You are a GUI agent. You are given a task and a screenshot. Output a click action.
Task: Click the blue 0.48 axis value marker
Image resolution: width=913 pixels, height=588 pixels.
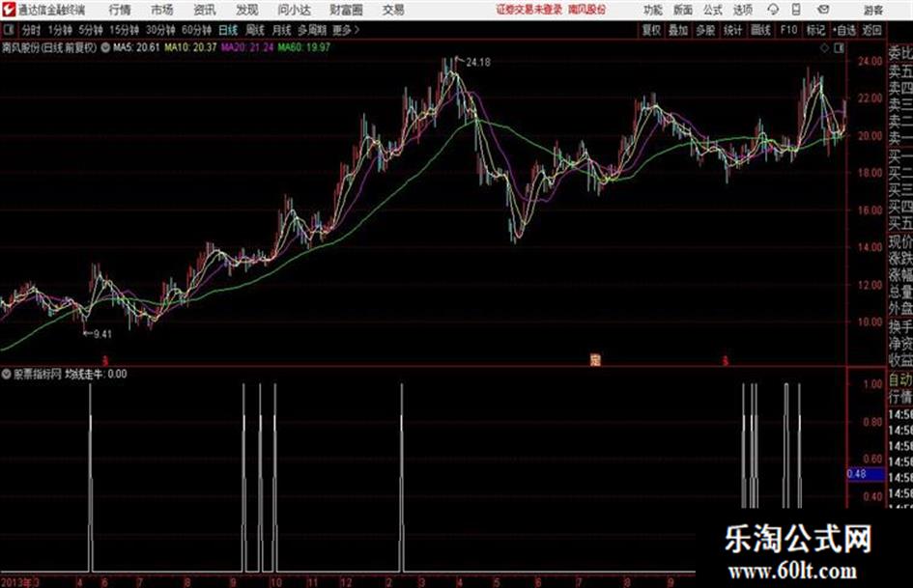(866, 474)
